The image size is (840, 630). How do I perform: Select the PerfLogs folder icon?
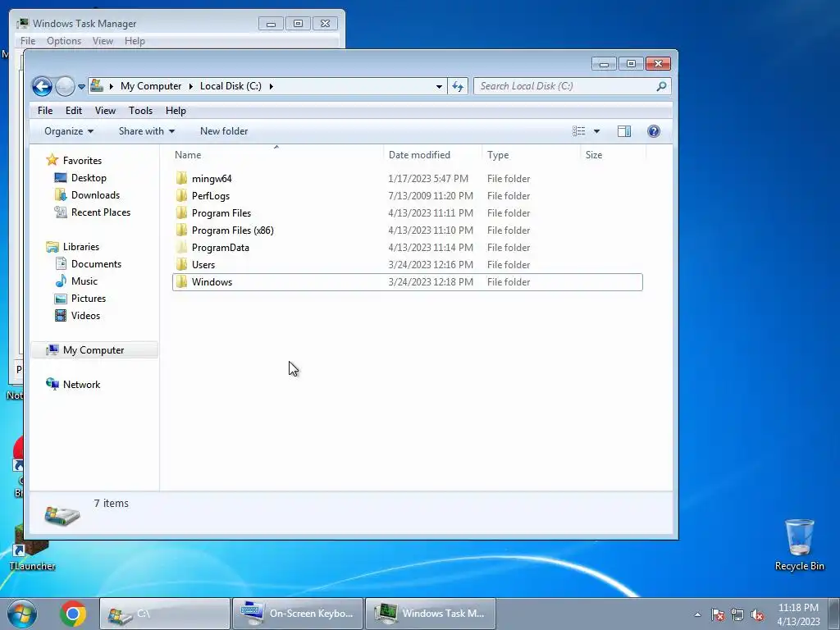181,195
